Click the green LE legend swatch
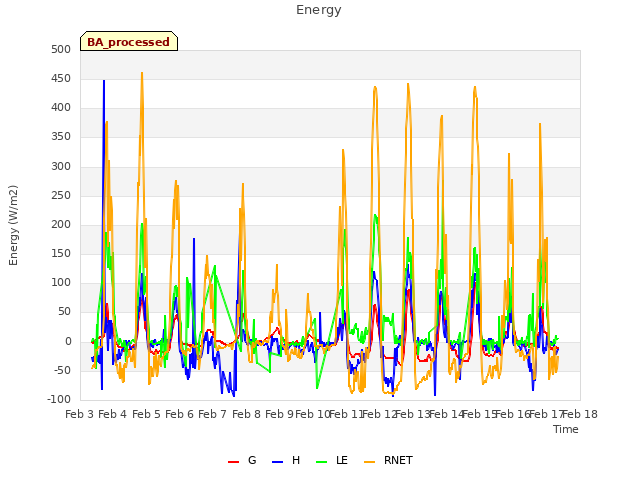640x480 pixels. (x=322, y=462)
